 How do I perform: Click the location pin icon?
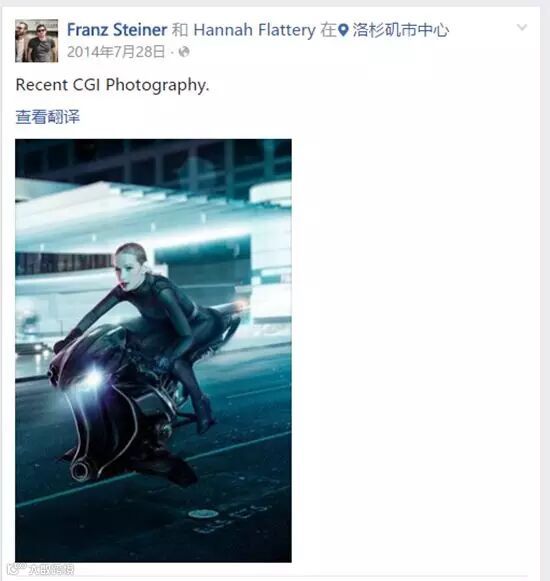point(344,30)
